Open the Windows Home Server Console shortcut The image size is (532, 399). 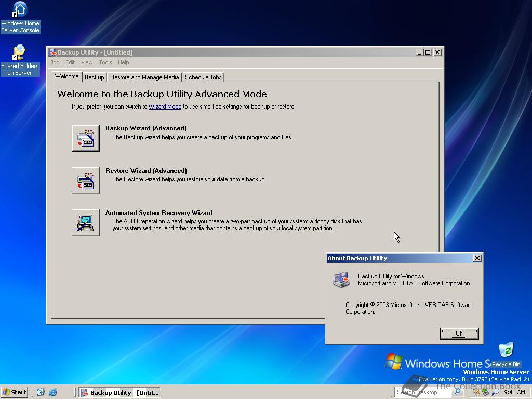coord(20,18)
